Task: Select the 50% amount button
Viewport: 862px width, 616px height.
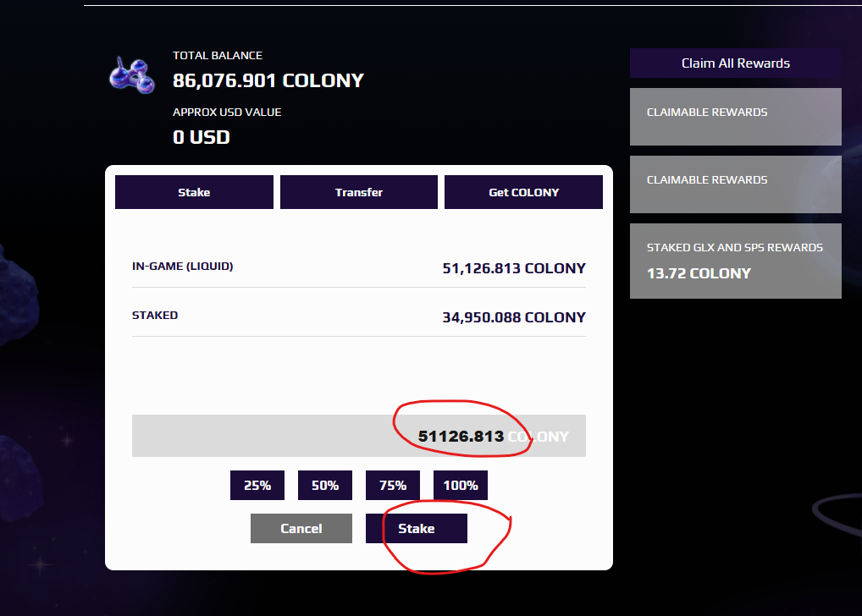Action: click(325, 485)
